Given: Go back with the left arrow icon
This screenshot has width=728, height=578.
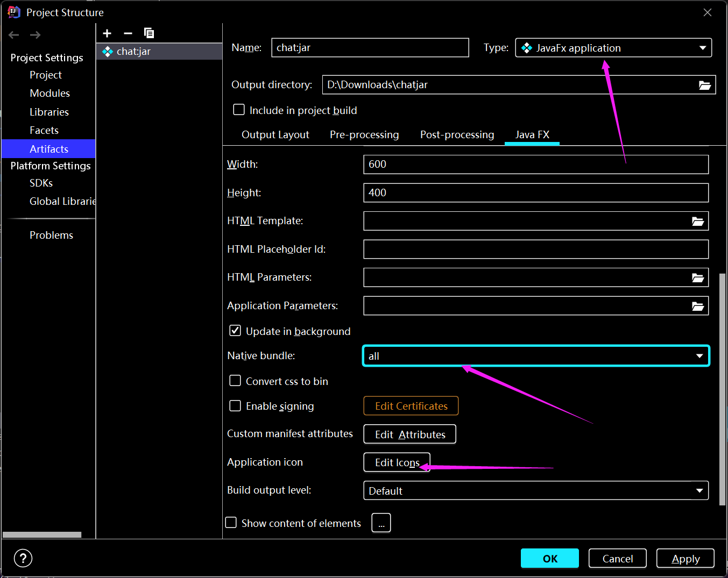Looking at the screenshot, I should tap(14, 35).
